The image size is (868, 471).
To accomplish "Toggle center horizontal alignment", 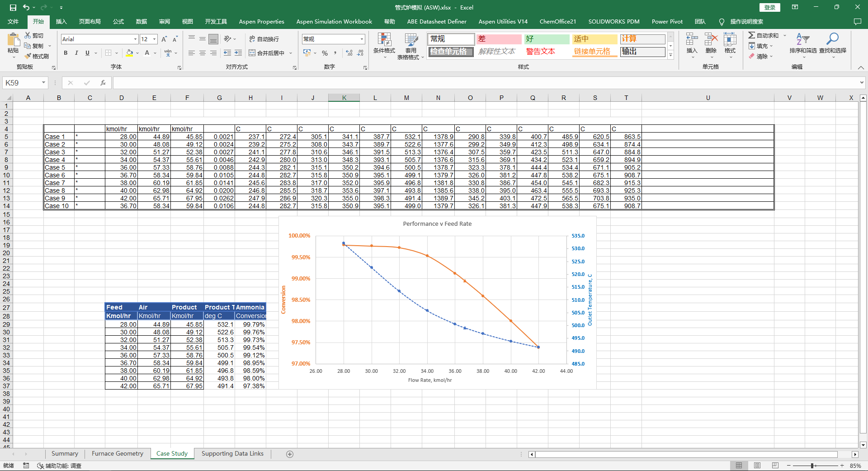I will (203, 53).
